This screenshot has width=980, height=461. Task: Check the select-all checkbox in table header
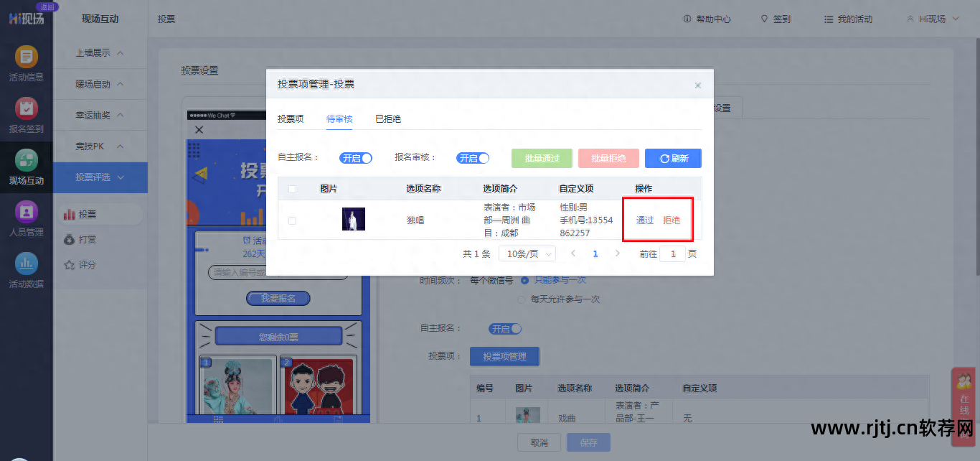[291, 188]
